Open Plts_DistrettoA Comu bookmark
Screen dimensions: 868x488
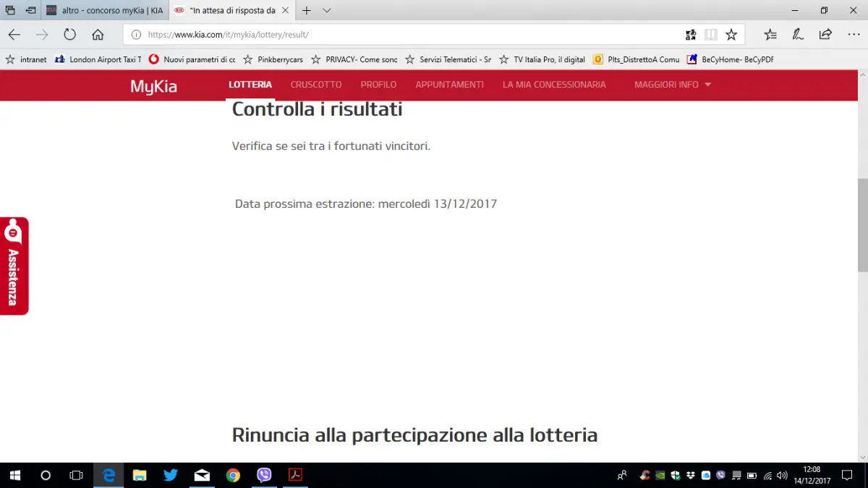(x=636, y=59)
